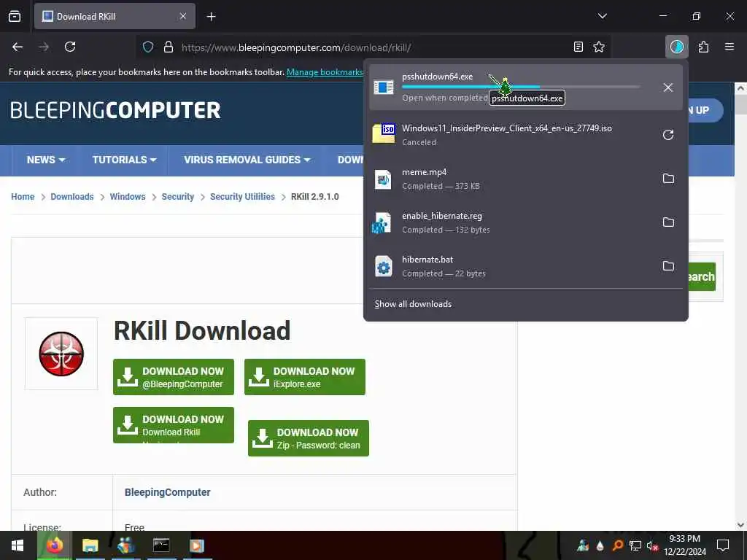Click the BleepingComputer site logo
747x560 pixels.
point(115,111)
